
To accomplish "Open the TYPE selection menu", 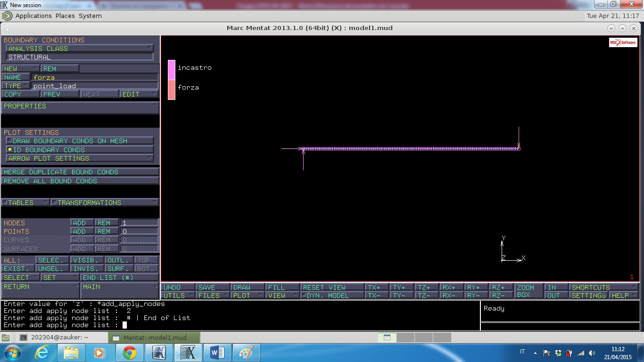I will (16, 86).
